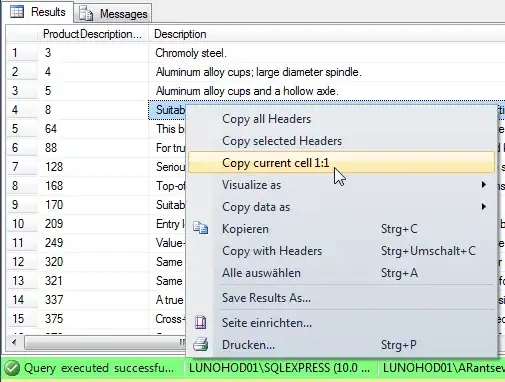Viewport: 505px width, 382px height.
Task: Click the Messages tab document icon
Action: (x=86, y=13)
